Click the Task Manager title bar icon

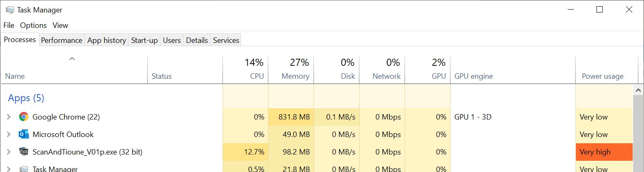pyautogui.click(x=10, y=10)
